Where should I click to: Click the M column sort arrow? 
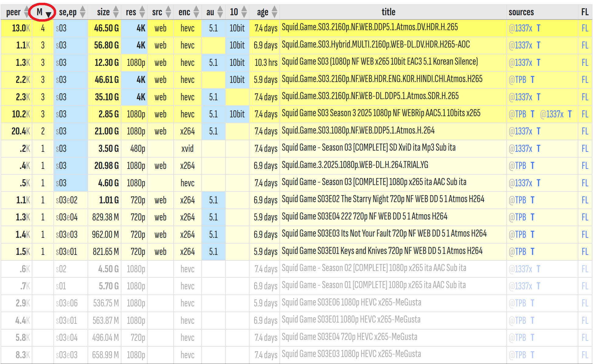48,14
